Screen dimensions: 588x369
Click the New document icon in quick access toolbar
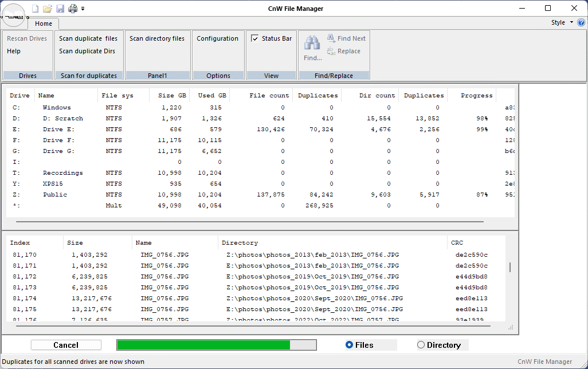tap(36, 9)
